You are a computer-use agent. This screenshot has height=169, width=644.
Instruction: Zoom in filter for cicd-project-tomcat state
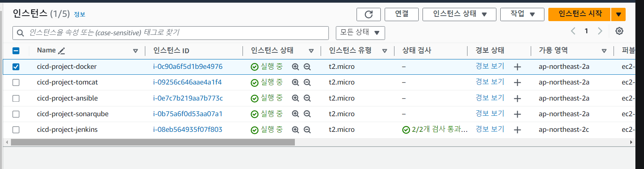tap(296, 83)
